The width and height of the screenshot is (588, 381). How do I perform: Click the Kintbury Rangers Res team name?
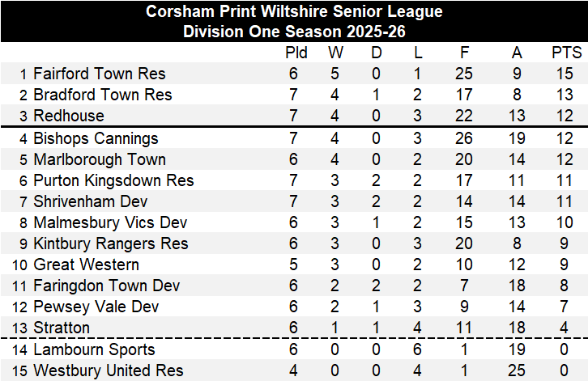110,243
